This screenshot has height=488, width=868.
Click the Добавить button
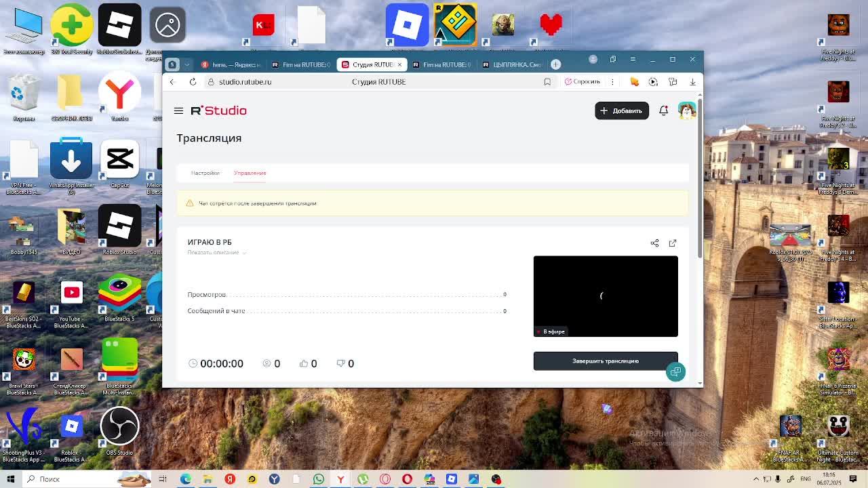622,110
